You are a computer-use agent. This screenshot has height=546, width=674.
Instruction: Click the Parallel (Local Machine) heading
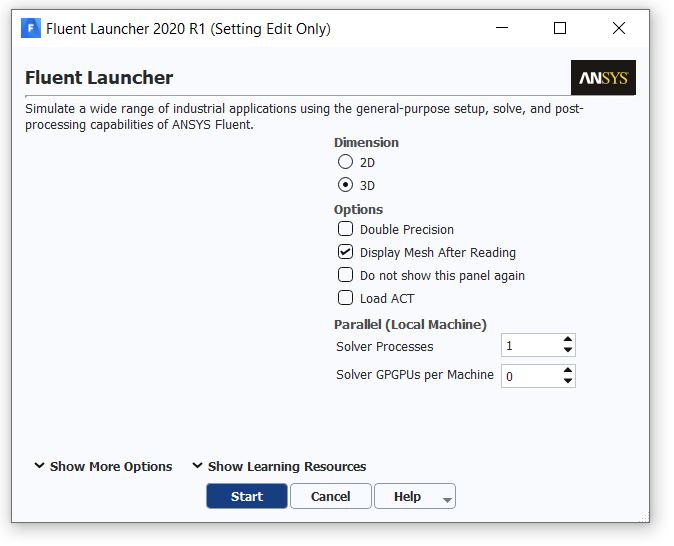point(410,324)
